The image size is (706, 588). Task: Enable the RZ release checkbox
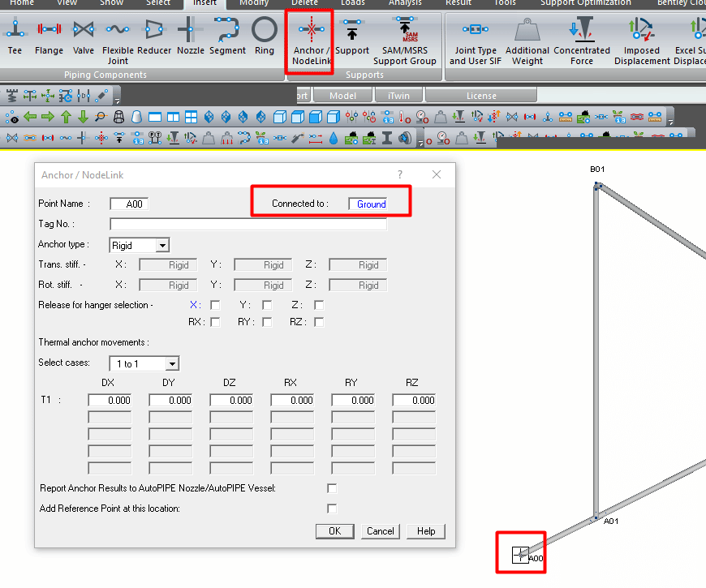pos(319,322)
